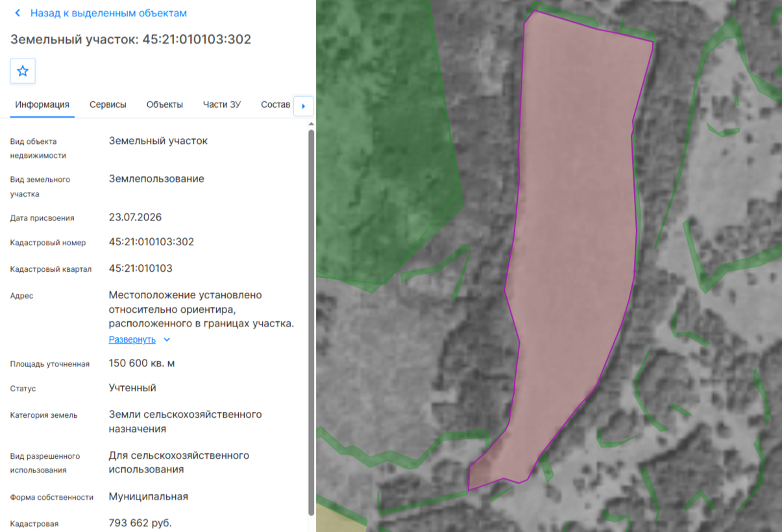Switch to the Сервисы tab

click(108, 104)
